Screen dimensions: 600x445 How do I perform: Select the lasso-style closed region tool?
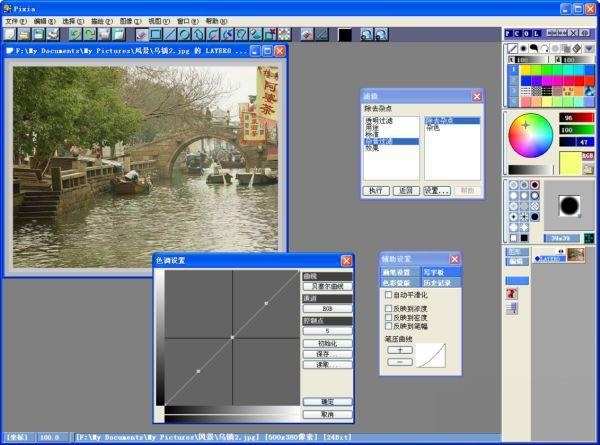coord(241,35)
